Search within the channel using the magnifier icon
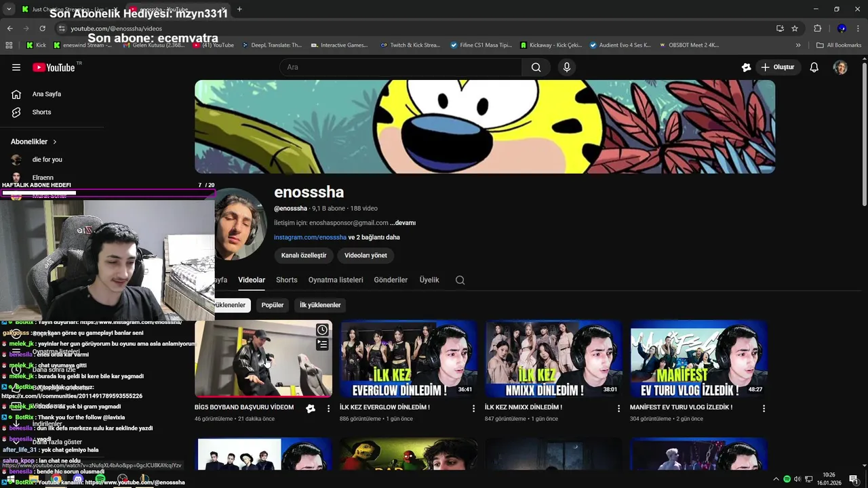 tap(460, 280)
